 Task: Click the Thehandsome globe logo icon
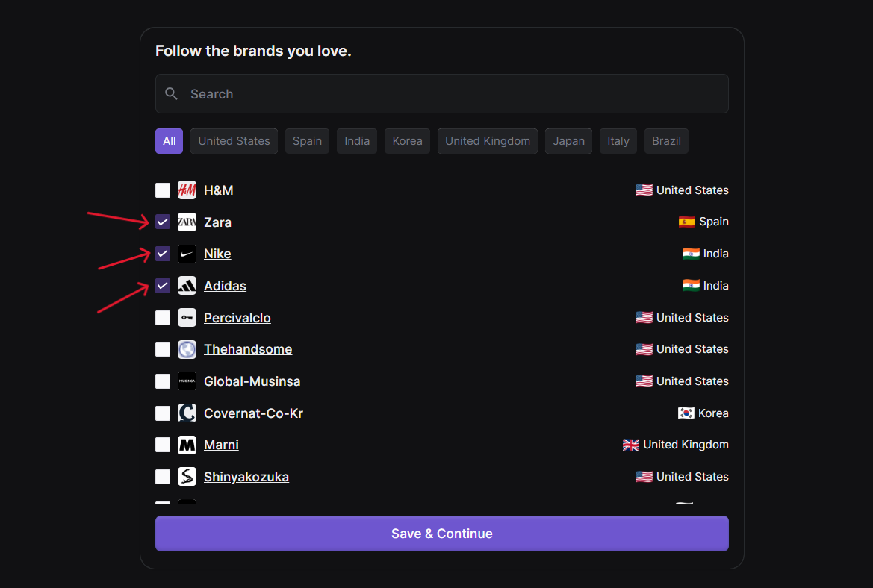187,349
